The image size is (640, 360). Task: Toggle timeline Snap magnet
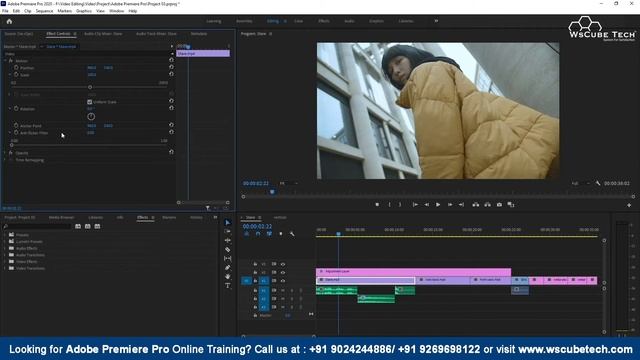[258, 234]
